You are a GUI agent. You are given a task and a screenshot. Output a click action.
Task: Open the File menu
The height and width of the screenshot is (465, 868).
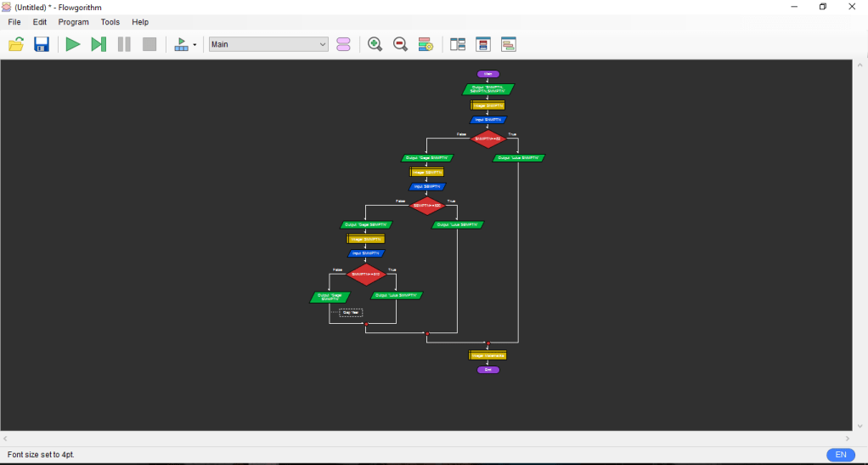tap(14, 22)
